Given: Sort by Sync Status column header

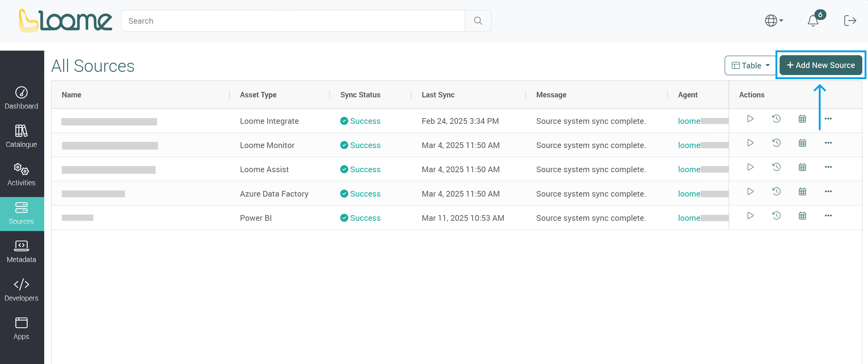Looking at the screenshot, I should click(360, 95).
